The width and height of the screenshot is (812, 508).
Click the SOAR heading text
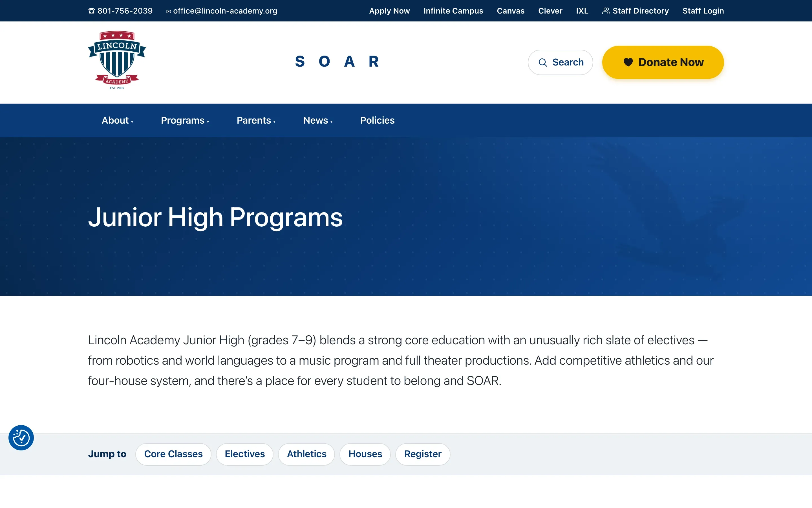337,62
